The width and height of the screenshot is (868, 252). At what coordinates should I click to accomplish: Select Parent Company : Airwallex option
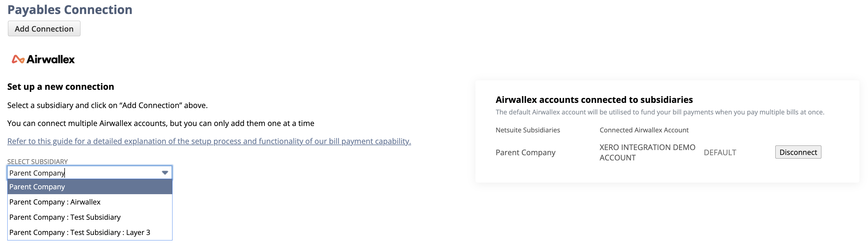click(55, 202)
